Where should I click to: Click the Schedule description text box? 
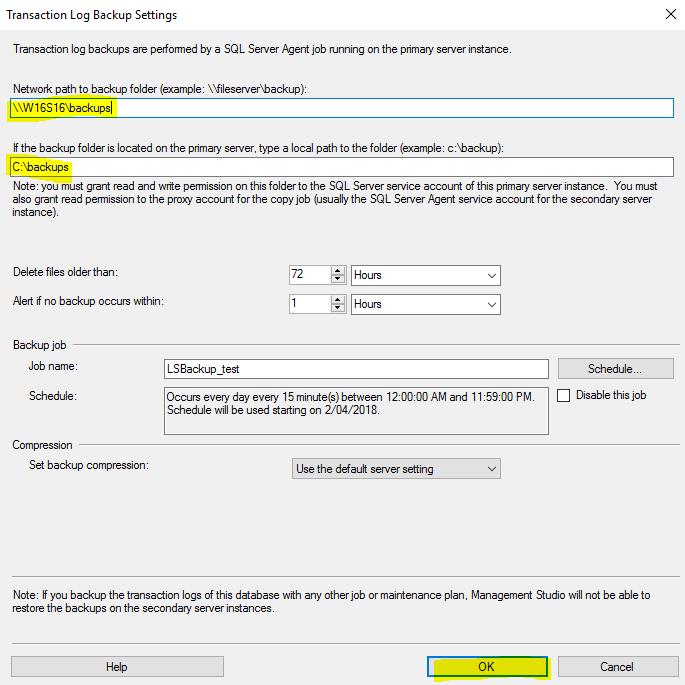click(356, 411)
